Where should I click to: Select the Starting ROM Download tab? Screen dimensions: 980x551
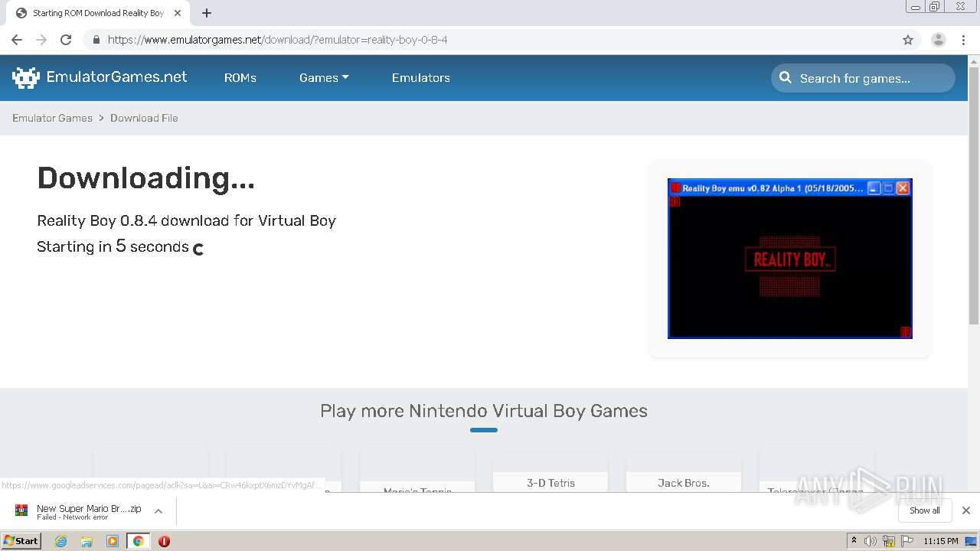(98, 13)
